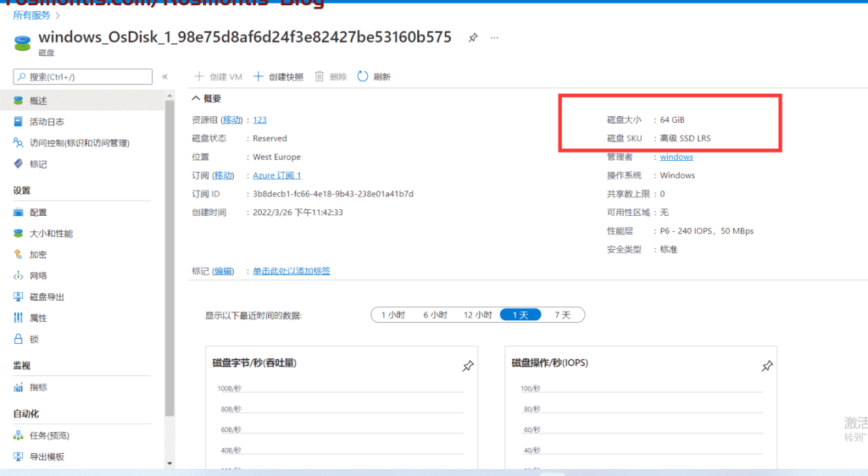Click the 属性 bars icon
The height and width of the screenshot is (476, 868).
pyautogui.click(x=19, y=318)
